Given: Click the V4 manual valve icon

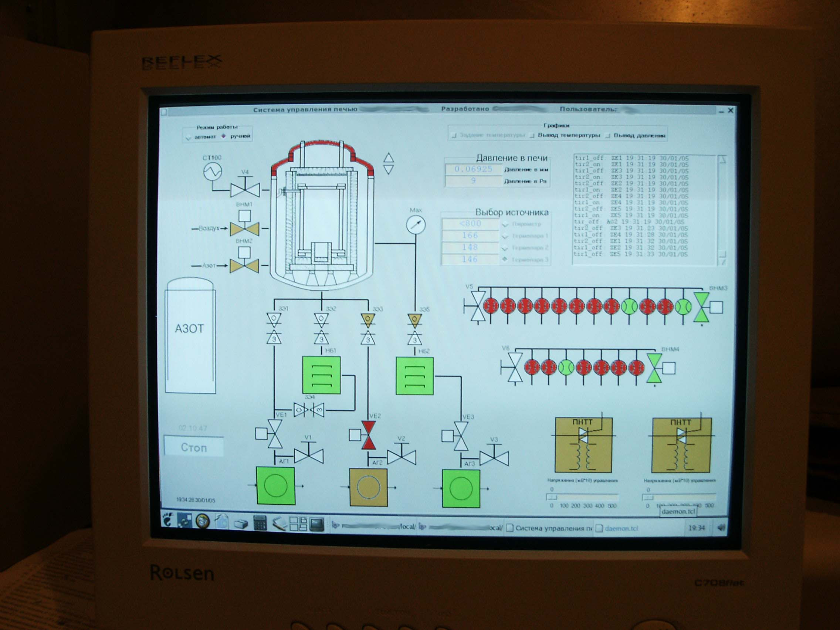Looking at the screenshot, I should 245,190.
